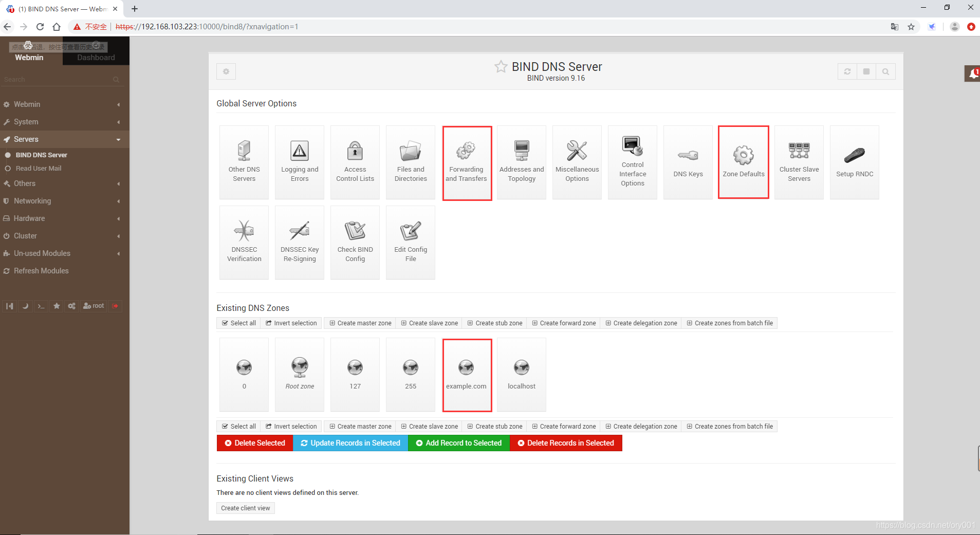Open the localhost zone
The height and width of the screenshot is (535, 980).
522,375
